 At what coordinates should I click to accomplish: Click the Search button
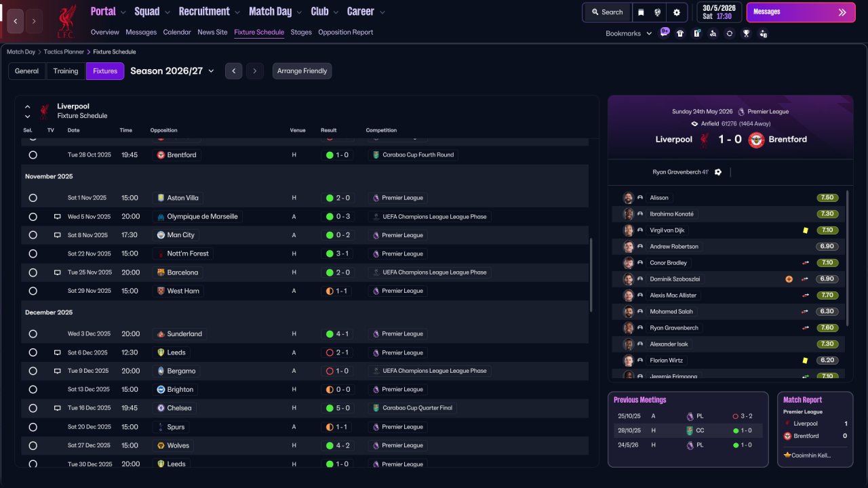(x=607, y=12)
